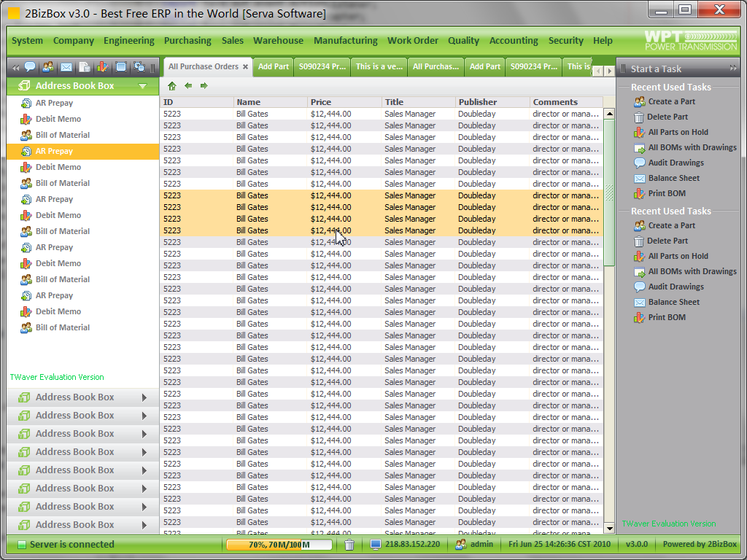747x560 pixels.
Task: Click the table scrollbar up arrow
Action: tap(609, 113)
